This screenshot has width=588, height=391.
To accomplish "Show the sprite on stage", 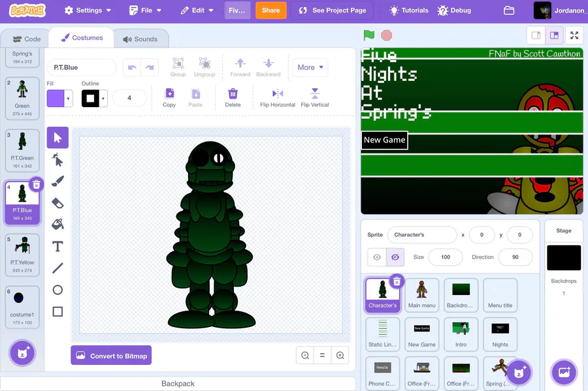I will (377, 257).
